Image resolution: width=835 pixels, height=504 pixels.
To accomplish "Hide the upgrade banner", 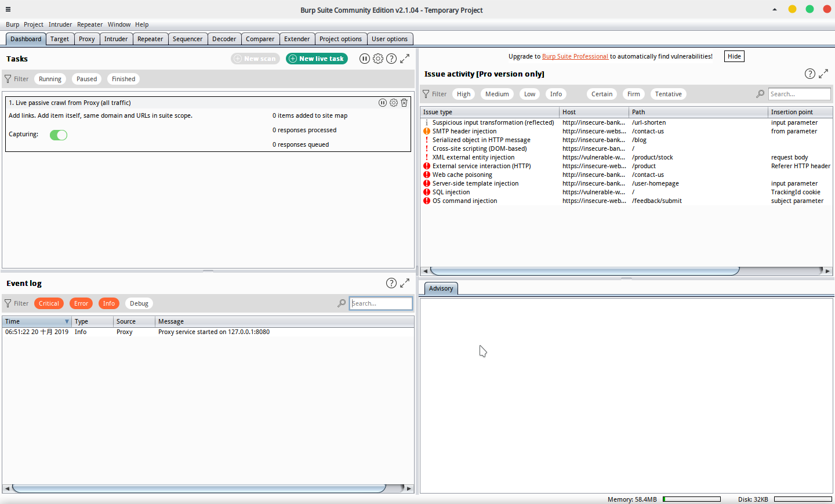I will click(x=734, y=56).
